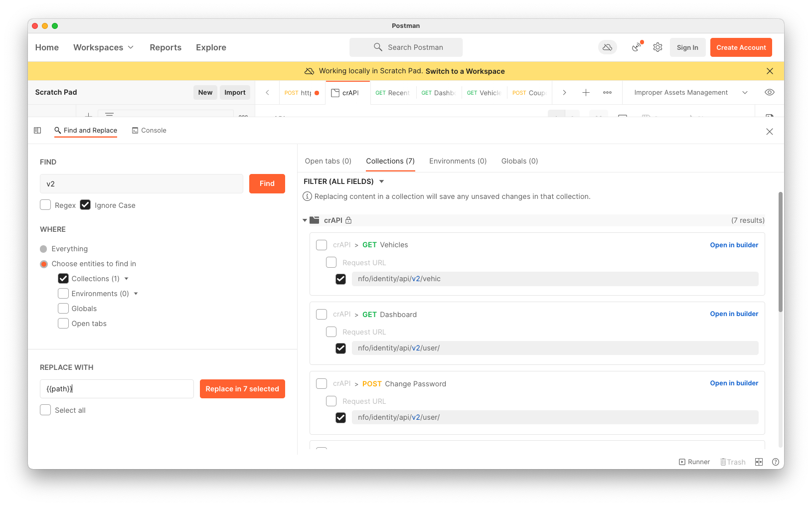
Task: Open the Reports menu
Action: pos(165,47)
